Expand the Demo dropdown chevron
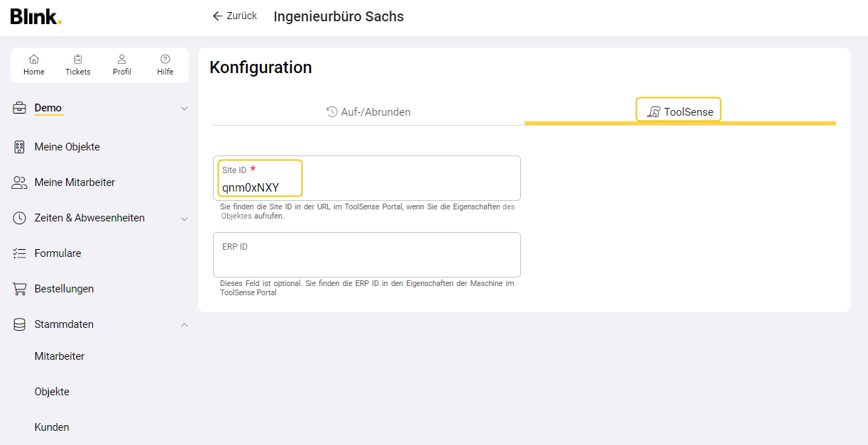Screen dimensions: 868x445 point(185,109)
